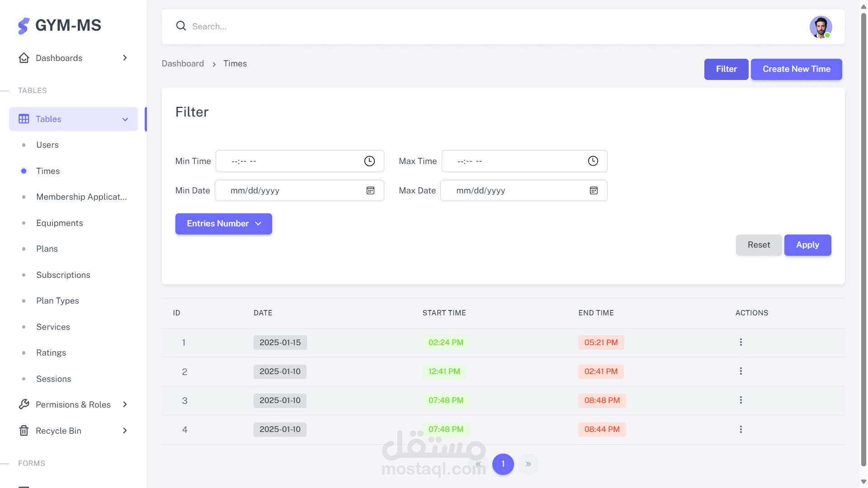The height and width of the screenshot is (488, 868).
Task: Click the search magnifier icon
Action: point(181,26)
